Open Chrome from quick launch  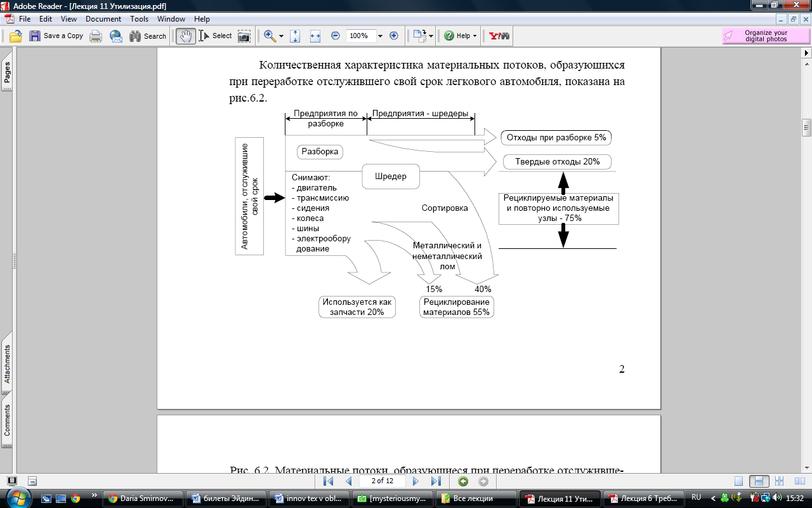[x=75, y=498]
